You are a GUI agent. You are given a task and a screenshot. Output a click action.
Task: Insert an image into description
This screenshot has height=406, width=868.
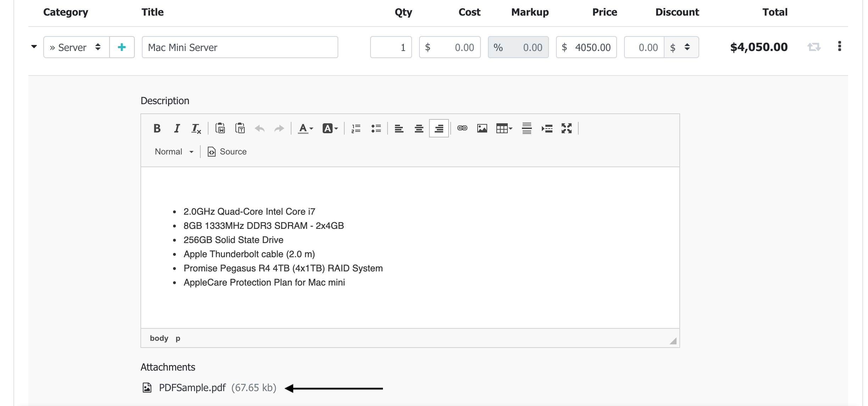click(482, 128)
